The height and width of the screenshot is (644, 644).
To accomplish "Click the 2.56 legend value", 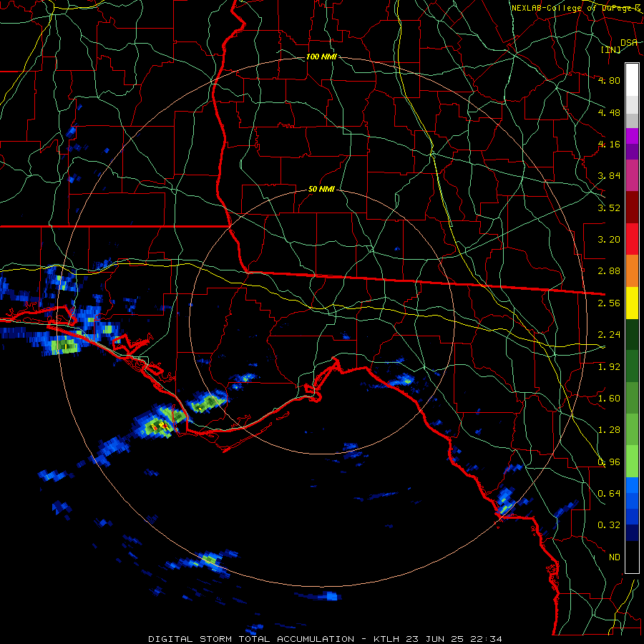I will pyautogui.click(x=609, y=303).
